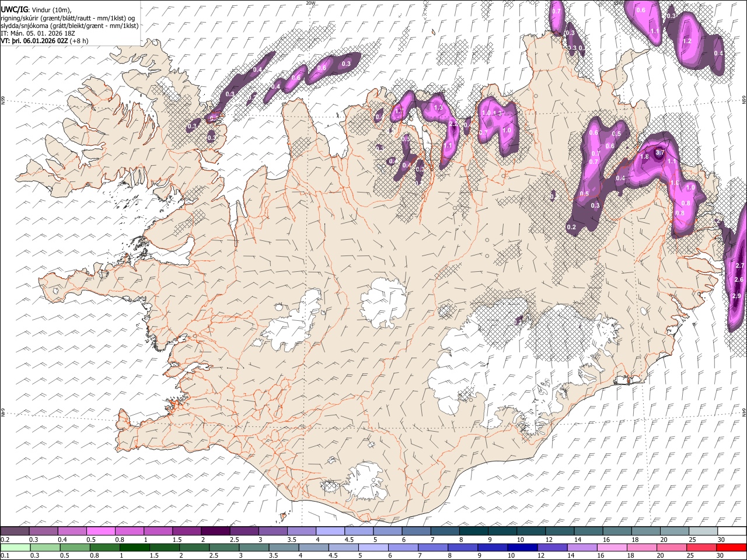Pick the light pink swatch labeled 16 in bottom row

612,547
